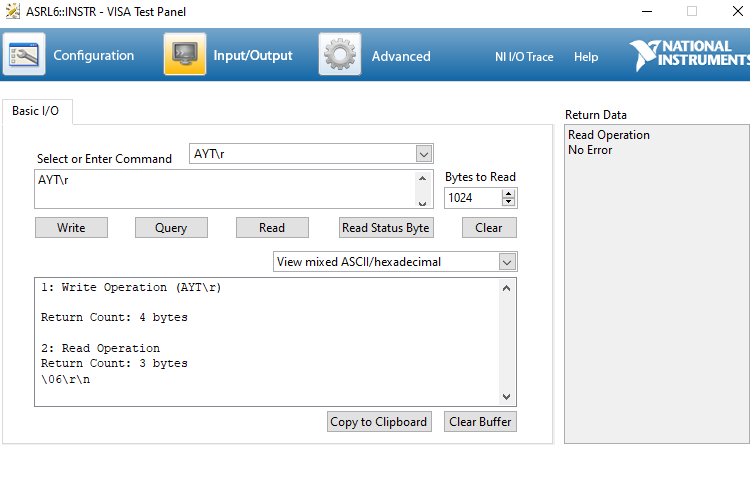Open the Configuration icon
The height and width of the screenshot is (477, 750).
pos(24,54)
